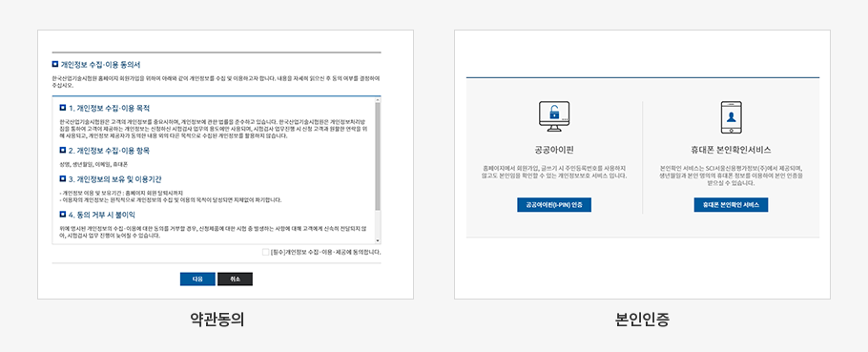
Task: Click the 공공아이핀(I-PIN) 인증 button
Action: pos(554,205)
